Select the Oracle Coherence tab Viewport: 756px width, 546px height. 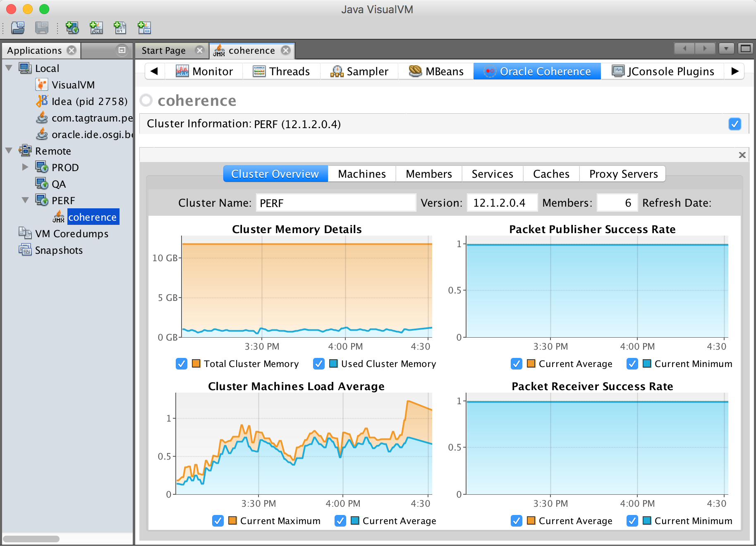click(x=537, y=72)
